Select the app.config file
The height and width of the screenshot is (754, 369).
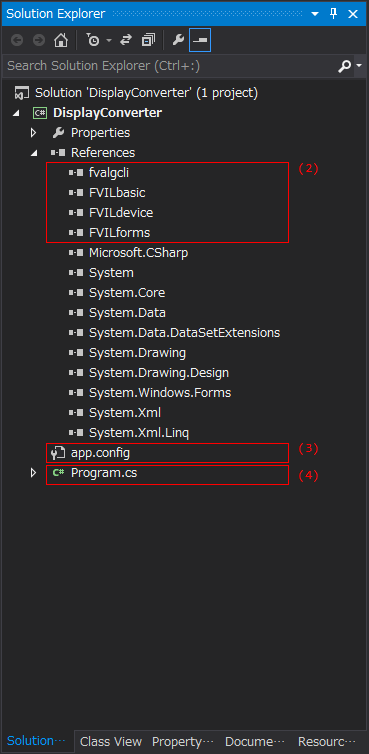(x=100, y=452)
